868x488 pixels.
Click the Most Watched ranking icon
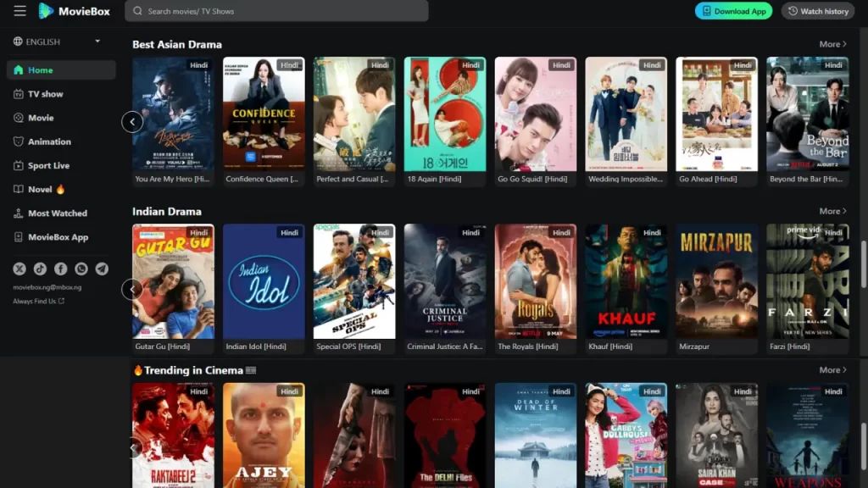[19, 213]
